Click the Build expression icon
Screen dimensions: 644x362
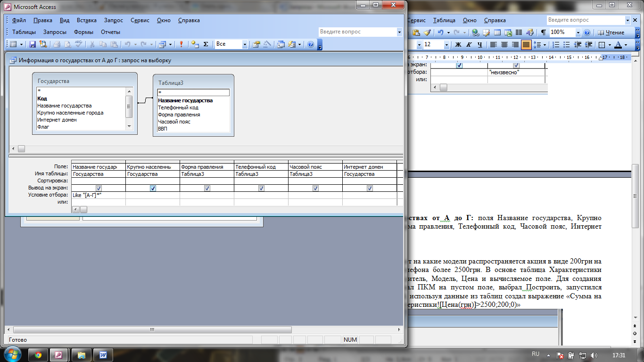pos(267,44)
